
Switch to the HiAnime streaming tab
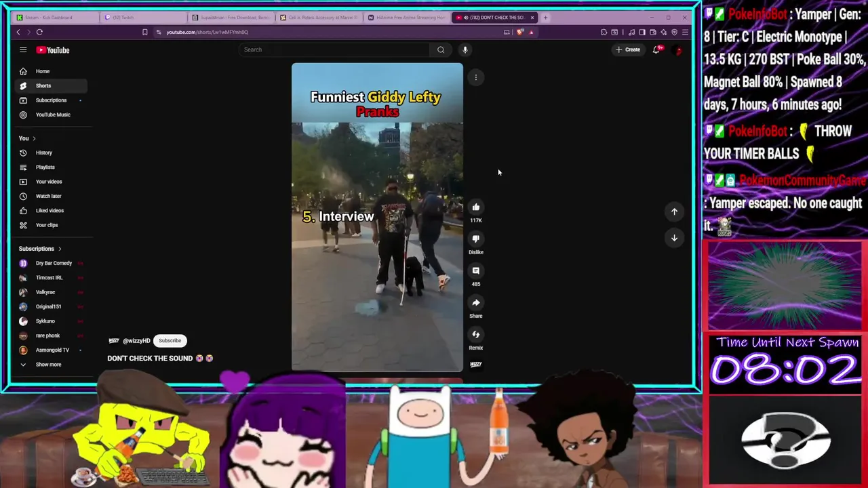click(406, 18)
